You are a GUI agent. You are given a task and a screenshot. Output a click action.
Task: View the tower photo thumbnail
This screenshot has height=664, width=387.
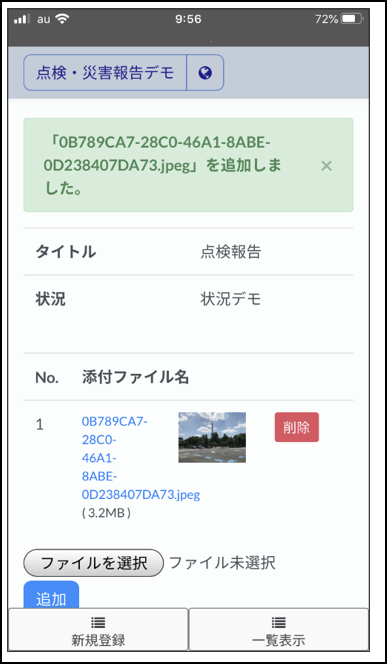pos(212,437)
